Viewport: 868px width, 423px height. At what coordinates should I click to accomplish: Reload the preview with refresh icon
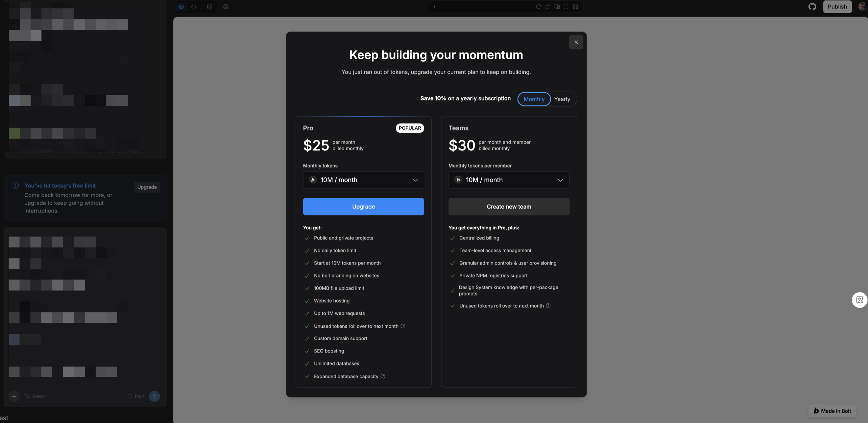coord(539,7)
